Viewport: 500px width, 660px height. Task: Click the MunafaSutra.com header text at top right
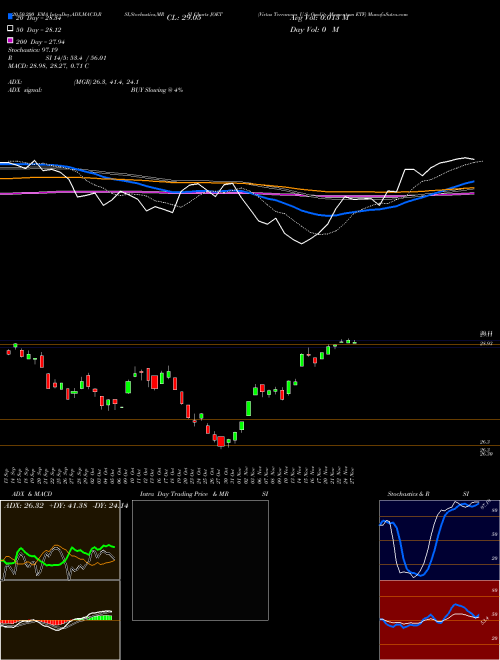[388, 14]
